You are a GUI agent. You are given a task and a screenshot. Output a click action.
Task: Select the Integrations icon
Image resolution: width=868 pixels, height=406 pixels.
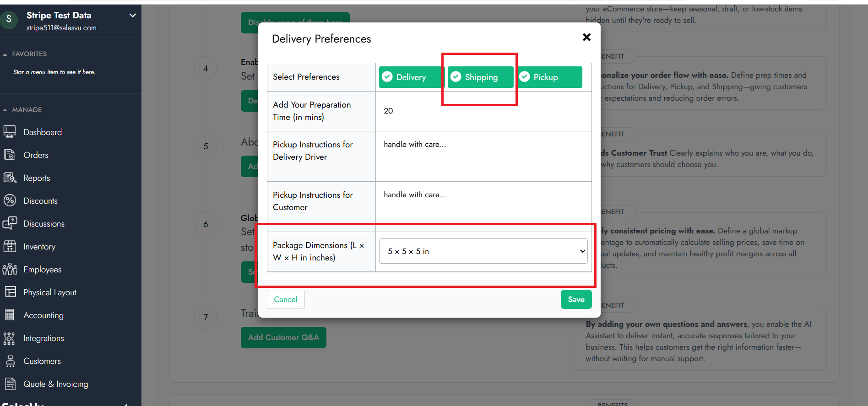pos(10,338)
